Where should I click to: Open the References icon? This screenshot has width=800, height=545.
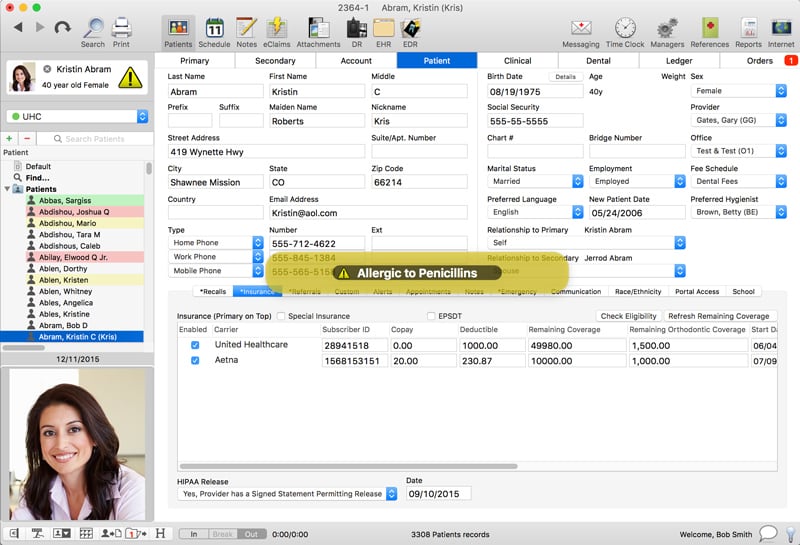(710, 33)
